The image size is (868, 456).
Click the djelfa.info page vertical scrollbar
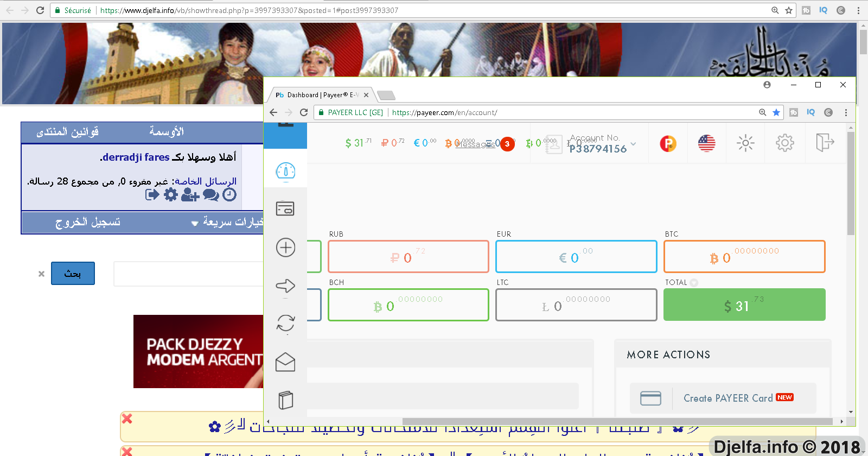(x=863, y=41)
